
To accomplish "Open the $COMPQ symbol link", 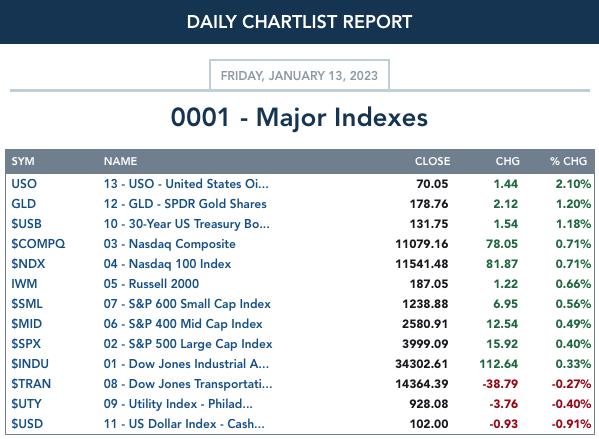I will (38, 244).
